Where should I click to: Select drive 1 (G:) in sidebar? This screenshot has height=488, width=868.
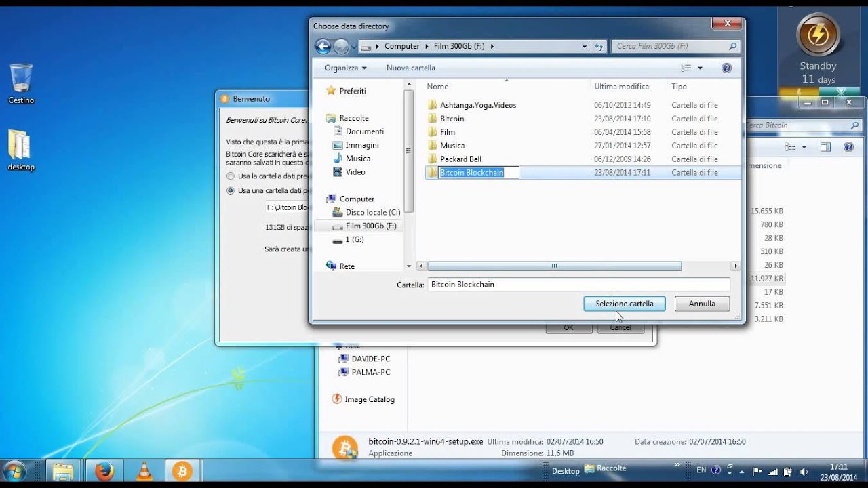354,239
